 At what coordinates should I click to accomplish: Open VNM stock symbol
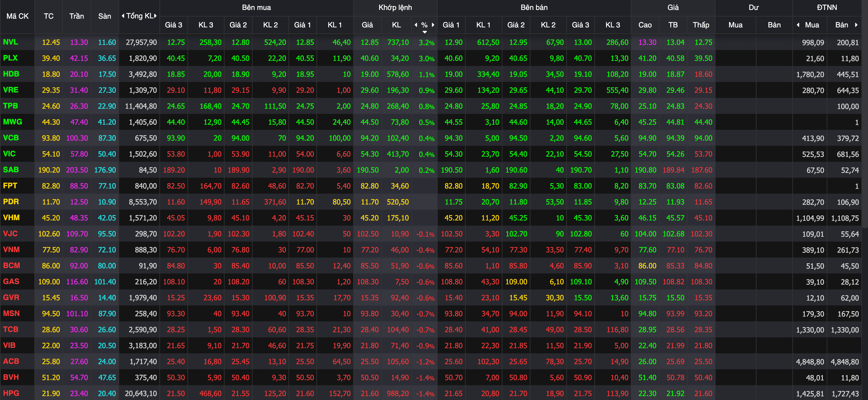click(11, 249)
